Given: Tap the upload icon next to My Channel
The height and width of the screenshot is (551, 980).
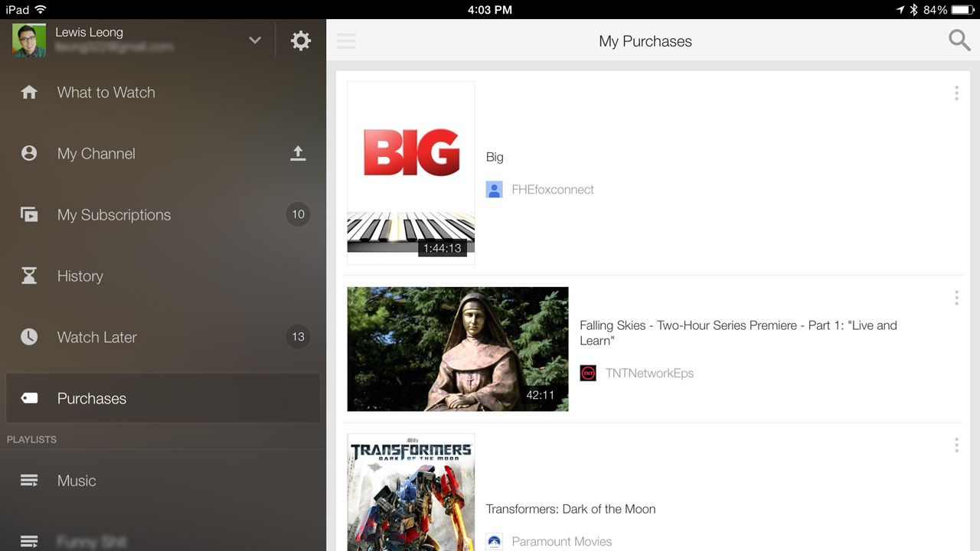Looking at the screenshot, I should pyautogui.click(x=298, y=154).
